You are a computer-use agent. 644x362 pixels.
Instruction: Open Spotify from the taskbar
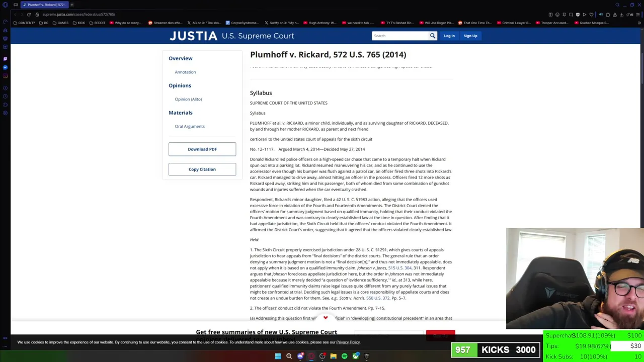pyautogui.click(x=344, y=356)
